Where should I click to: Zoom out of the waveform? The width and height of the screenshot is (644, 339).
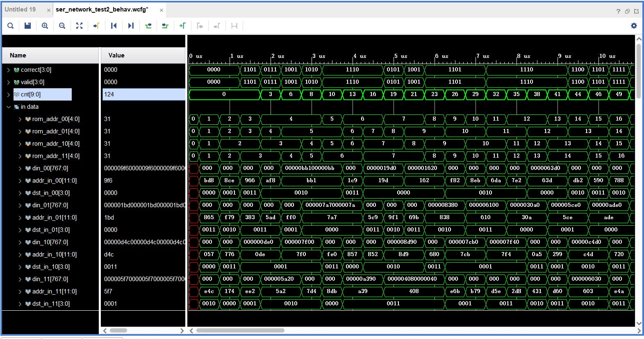coord(62,26)
